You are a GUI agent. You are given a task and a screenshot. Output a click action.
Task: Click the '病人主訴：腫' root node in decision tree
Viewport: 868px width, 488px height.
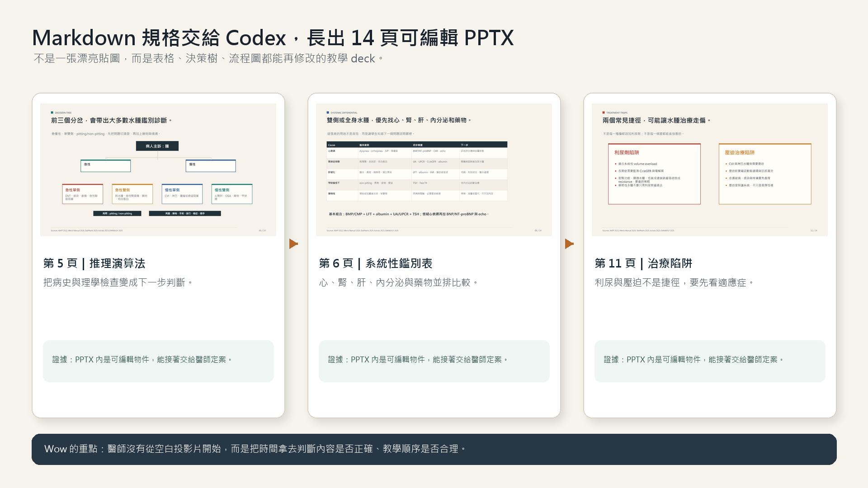click(x=157, y=146)
